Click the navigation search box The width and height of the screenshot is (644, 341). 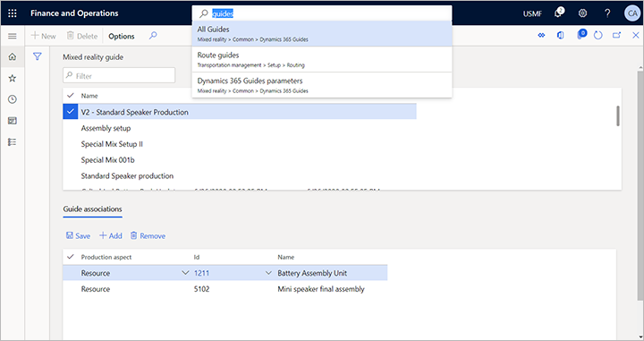click(x=322, y=13)
